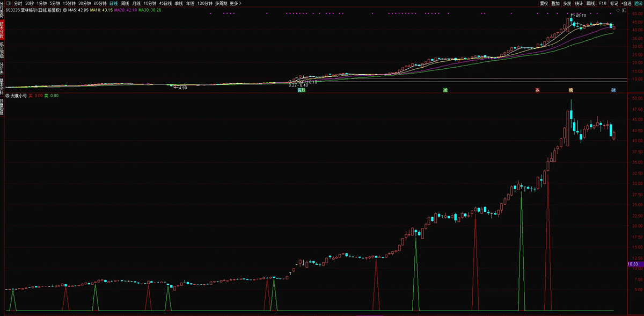
Task: Add the stock to 自选 watchlist
Action: click(626, 3)
